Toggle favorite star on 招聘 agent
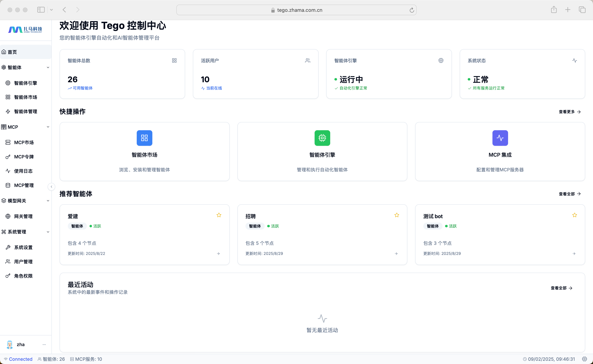Image resolution: width=593 pixels, height=364 pixels. click(396, 215)
